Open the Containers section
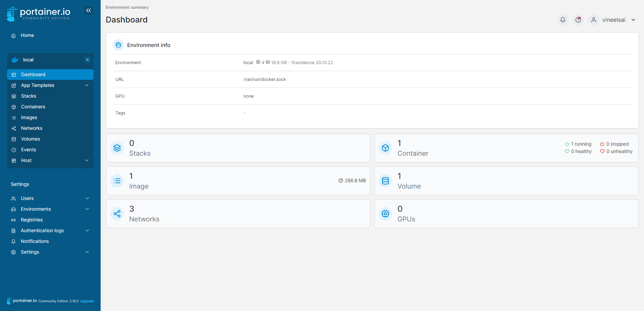 click(33, 107)
